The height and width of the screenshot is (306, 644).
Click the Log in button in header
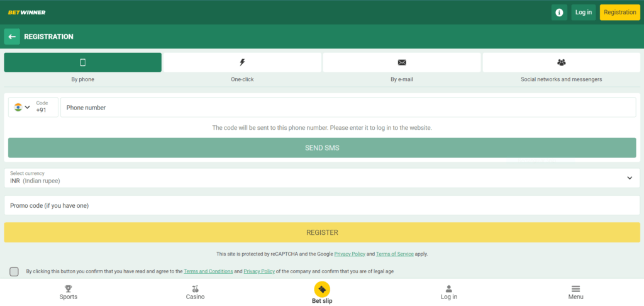(x=583, y=13)
